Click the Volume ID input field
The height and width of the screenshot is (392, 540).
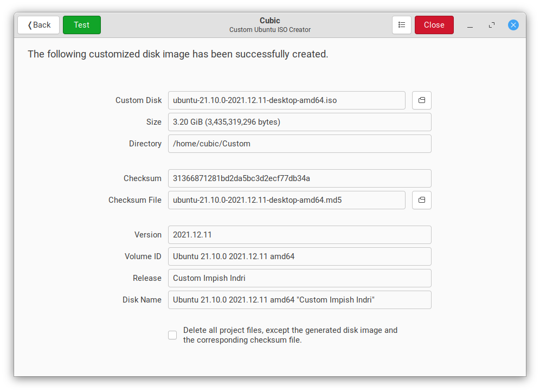point(299,256)
